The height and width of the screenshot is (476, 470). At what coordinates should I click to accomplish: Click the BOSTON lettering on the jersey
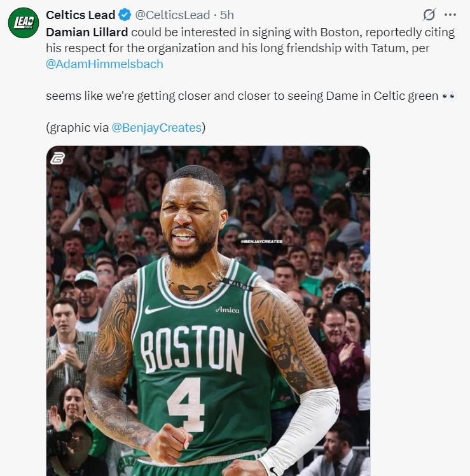(x=191, y=349)
